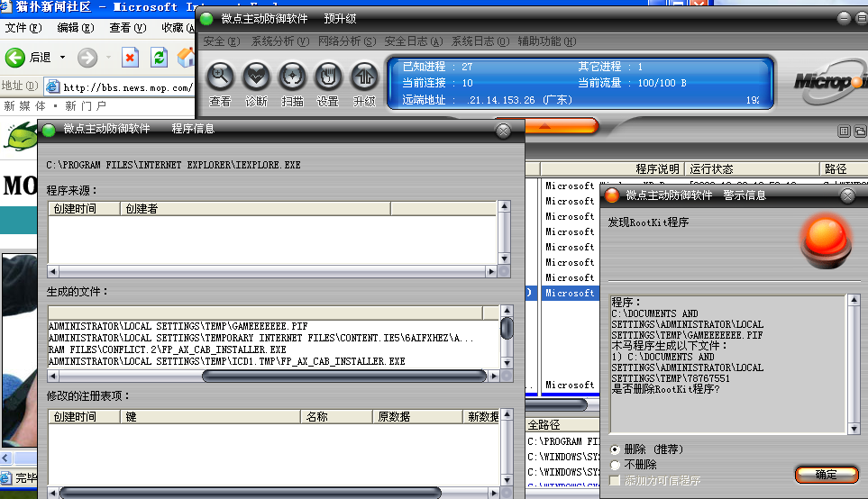Click 确定 button in warning dialog

point(827,474)
